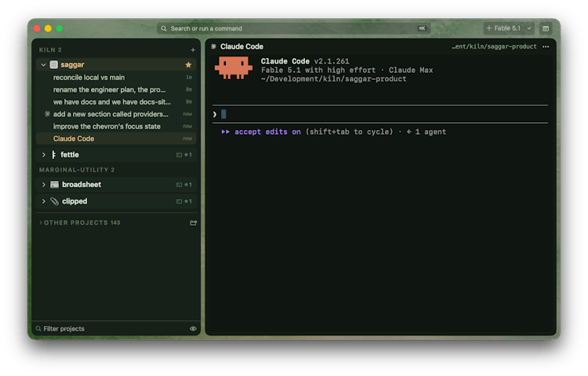Click the 'KILN 2' group header
Viewport: 588px width, 376px height.
(x=50, y=50)
